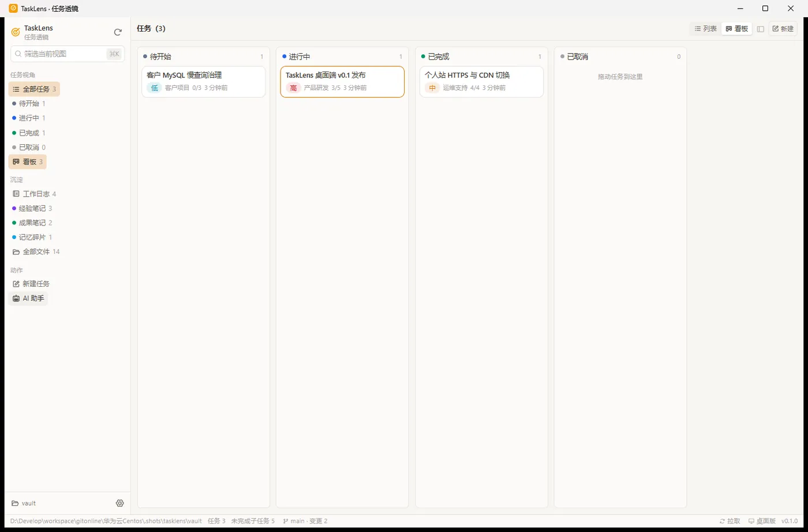This screenshot has width=808, height=532.
Task: Click the robot icon next to AI 助手
Action: click(x=16, y=298)
